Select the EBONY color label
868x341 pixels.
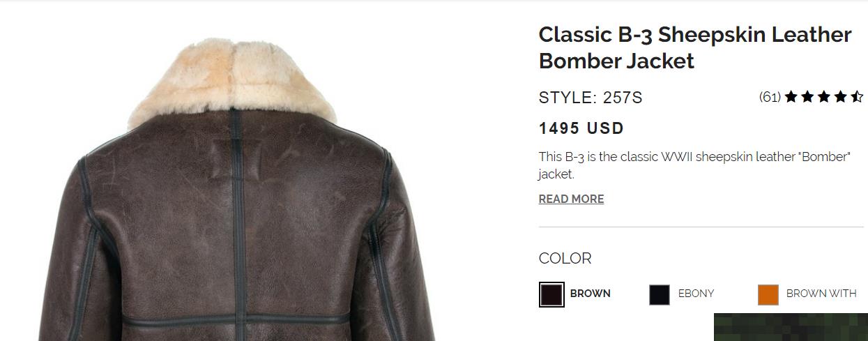tap(696, 294)
